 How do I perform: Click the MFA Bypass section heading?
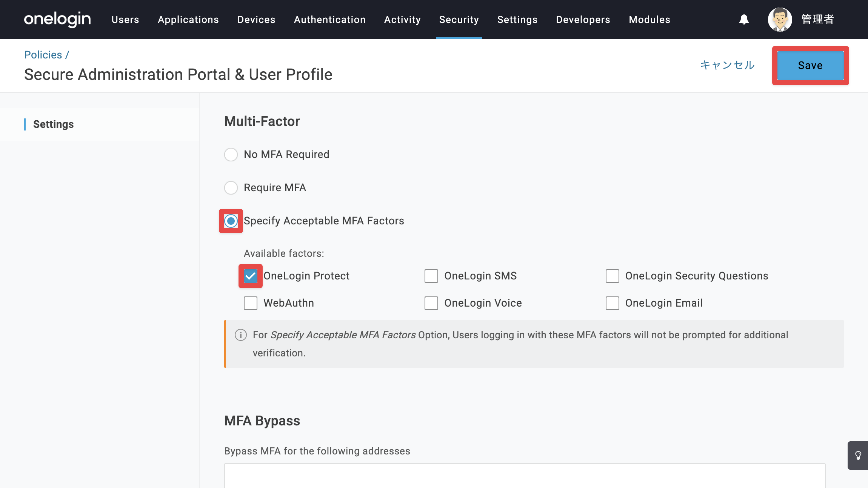point(262,421)
